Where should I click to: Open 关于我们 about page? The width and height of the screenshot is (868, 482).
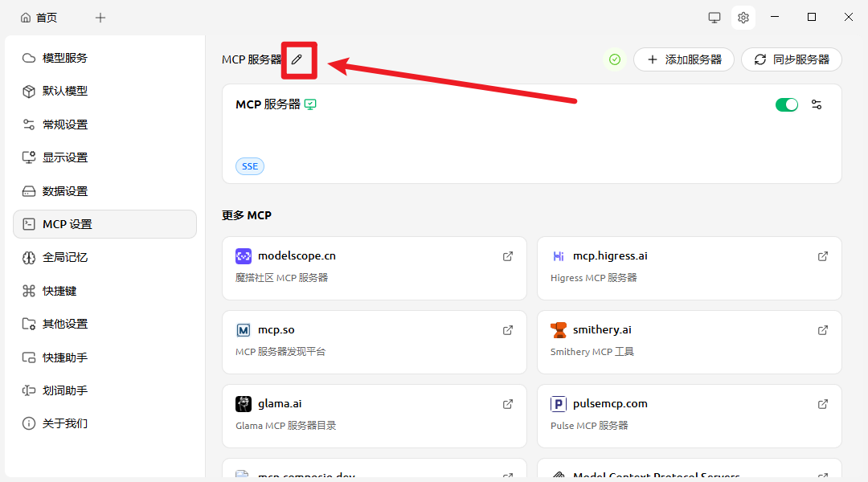click(105, 424)
